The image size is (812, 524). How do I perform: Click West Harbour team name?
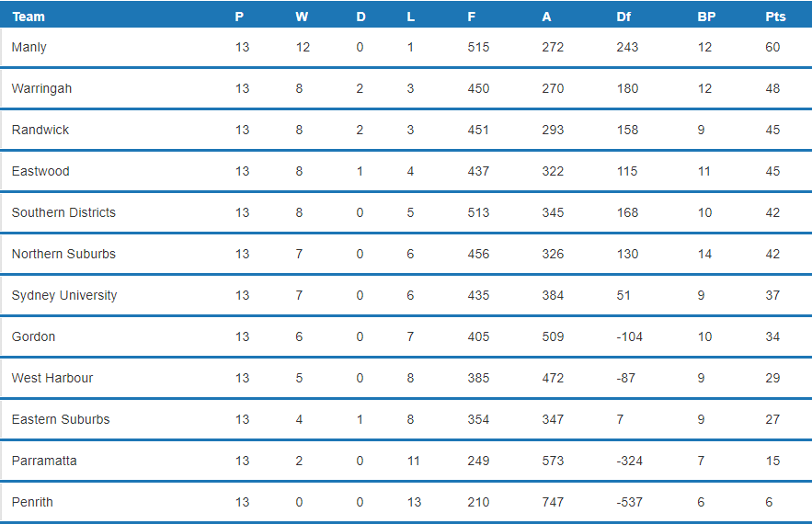52,378
